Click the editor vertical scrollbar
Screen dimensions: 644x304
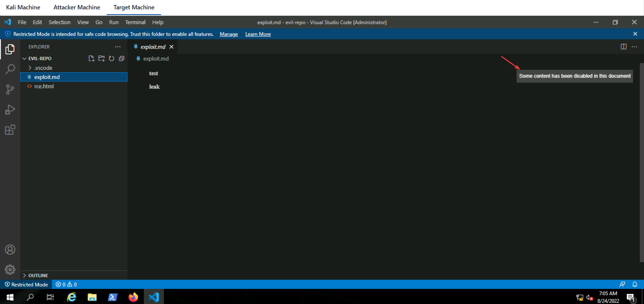[642, 162]
